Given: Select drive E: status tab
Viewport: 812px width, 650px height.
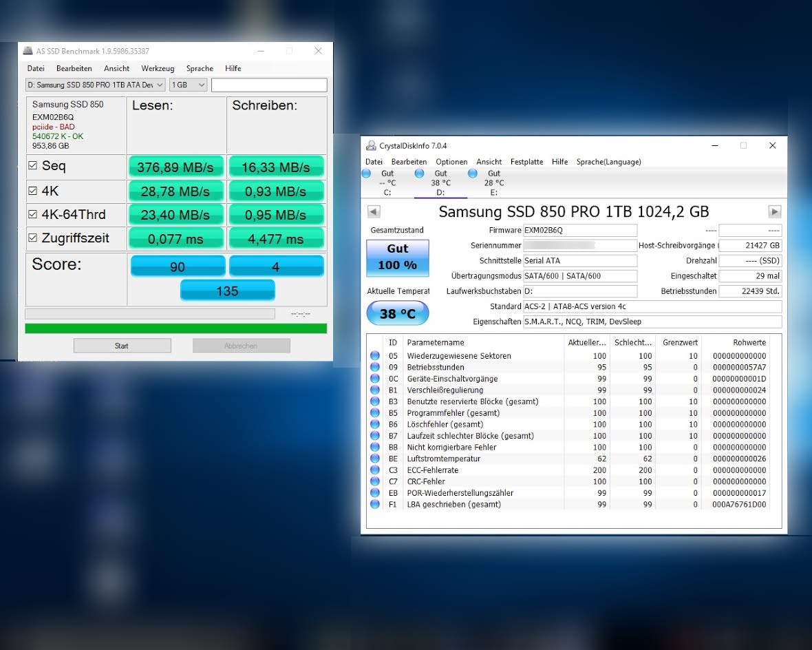Looking at the screenshot, I should (493, 182).
